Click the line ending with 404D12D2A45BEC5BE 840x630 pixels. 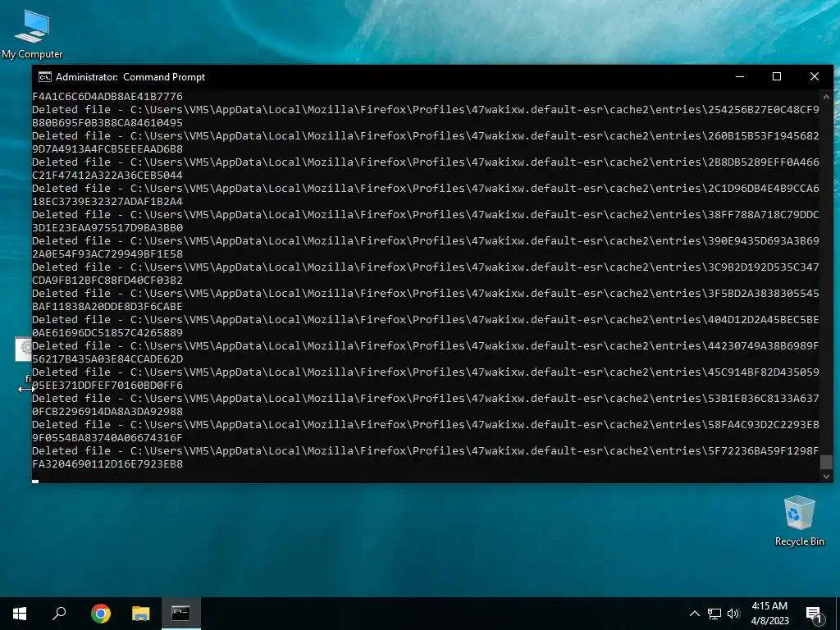pos(426,320)
